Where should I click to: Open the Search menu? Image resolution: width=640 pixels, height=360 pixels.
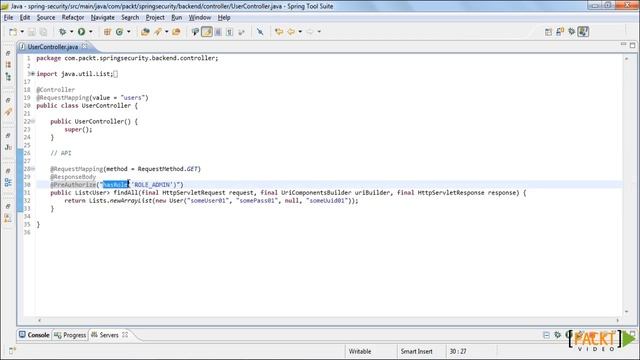(x=130, y=18)
